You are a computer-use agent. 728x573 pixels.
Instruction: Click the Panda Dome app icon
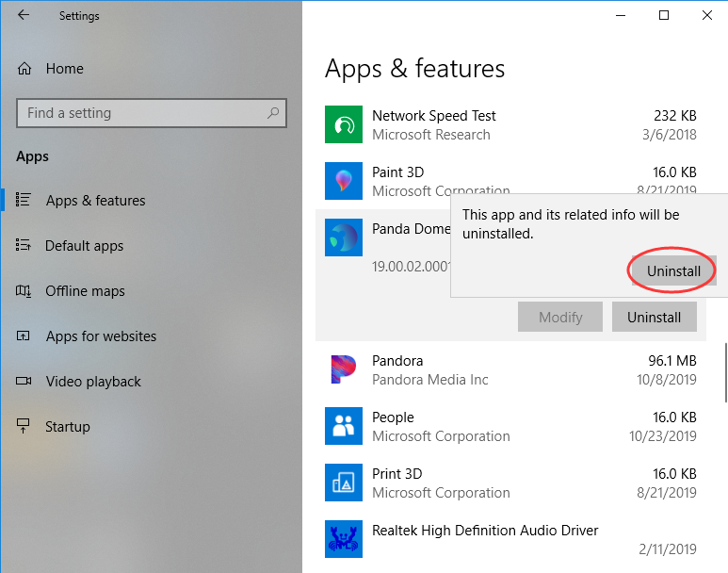(x=344, y=237)
